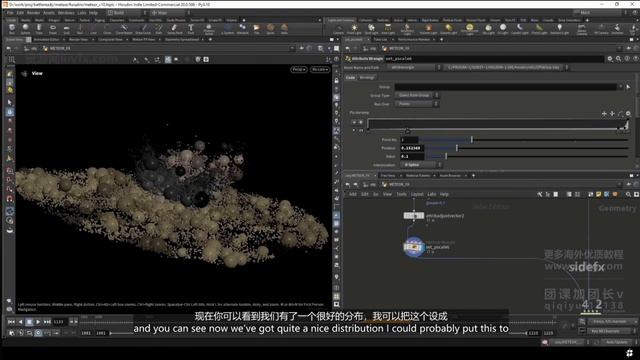640x360 pixels.
Task: Open the Interpolation B-Spline dropdown
Action: tap(421, 164)
